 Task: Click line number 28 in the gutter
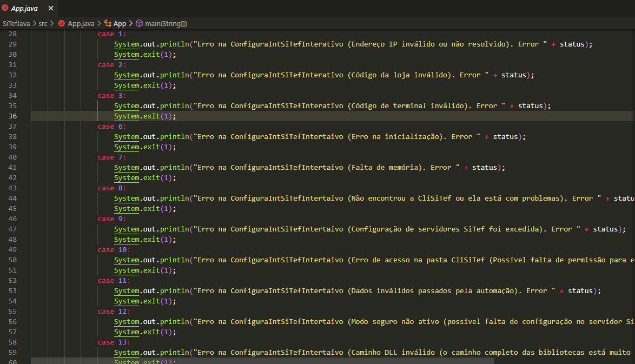click(12, 34)
